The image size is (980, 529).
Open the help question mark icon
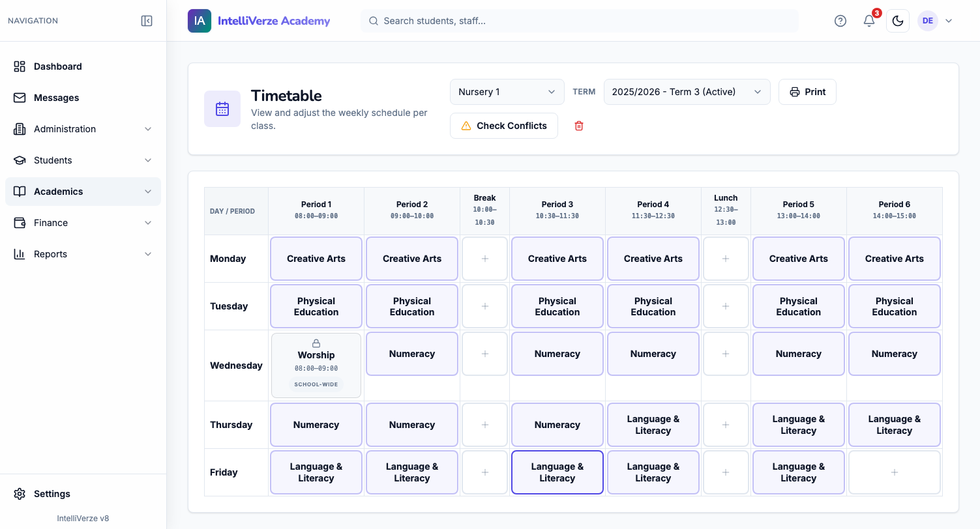click(x=840, y=21)
